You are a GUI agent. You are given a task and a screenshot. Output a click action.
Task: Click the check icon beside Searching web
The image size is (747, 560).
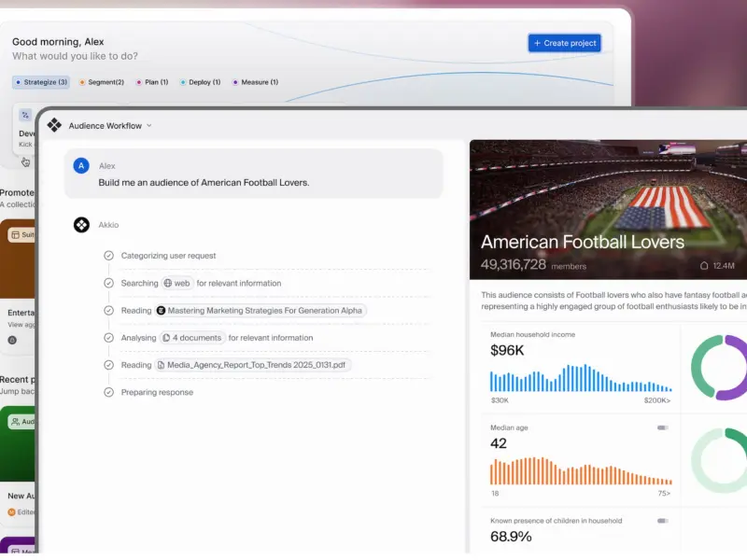[108, 283]
